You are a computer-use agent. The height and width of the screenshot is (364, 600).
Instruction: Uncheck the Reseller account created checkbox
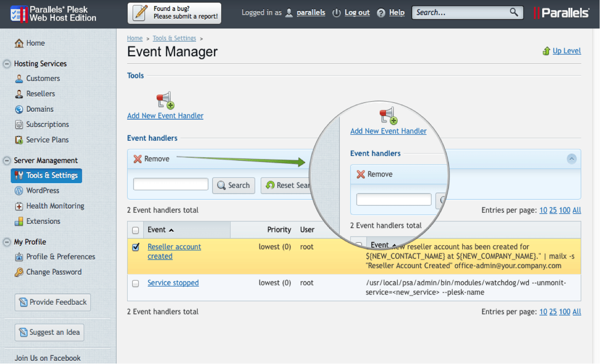click(135, 247)
